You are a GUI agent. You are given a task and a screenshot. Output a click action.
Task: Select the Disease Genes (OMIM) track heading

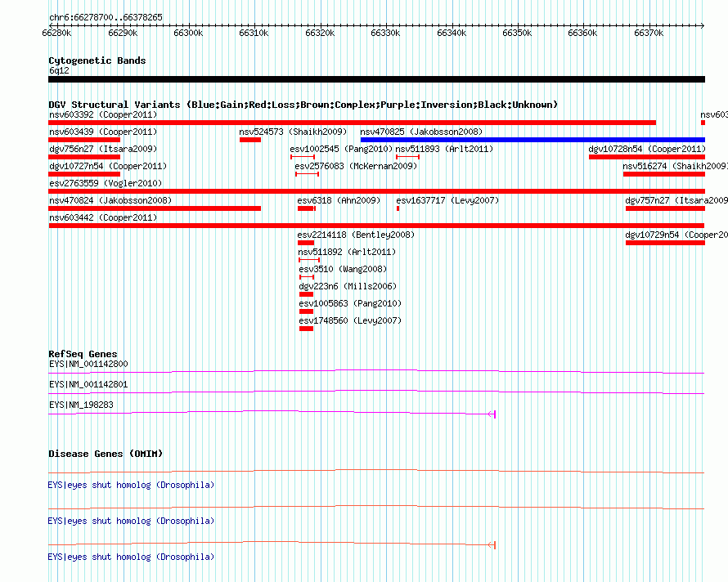pos(106,454)
